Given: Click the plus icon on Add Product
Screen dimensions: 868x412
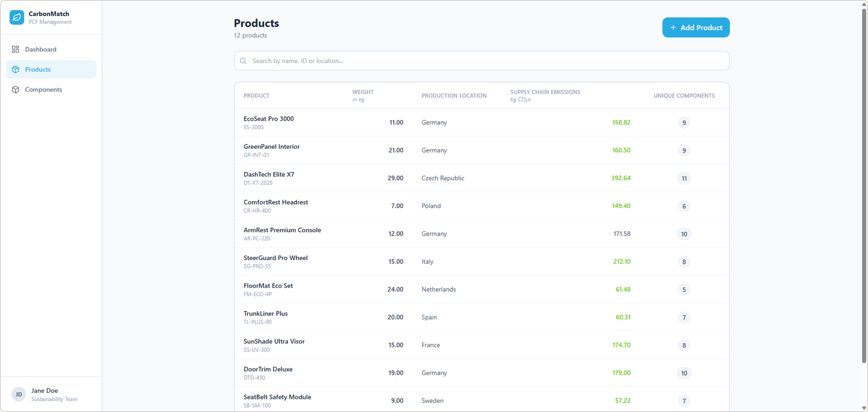Looking at the screenshot, I should pos(673,28).
